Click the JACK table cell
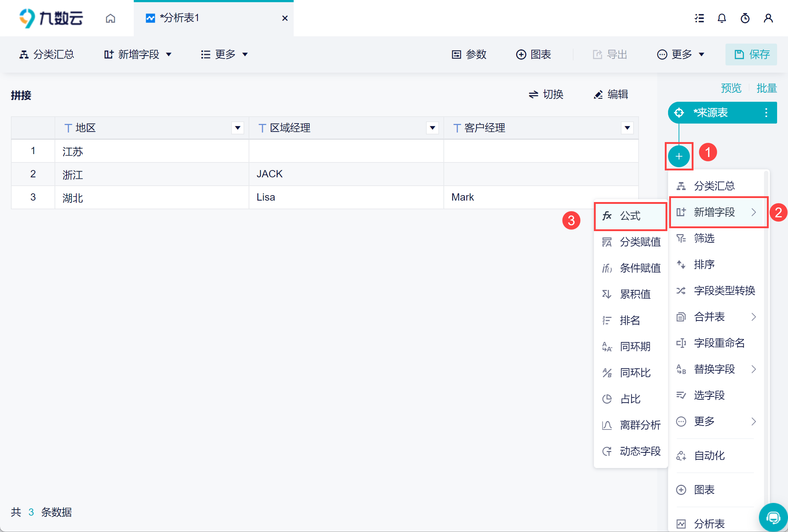 tap(270, 174)
